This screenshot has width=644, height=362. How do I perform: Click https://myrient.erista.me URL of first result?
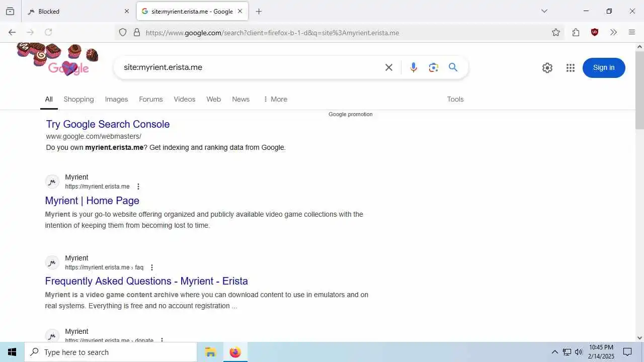(97, 187)
